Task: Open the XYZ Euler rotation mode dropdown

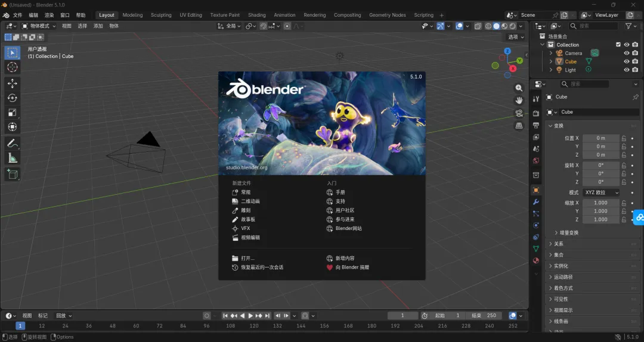Action: pyautogui.click(x=601, y=192)
